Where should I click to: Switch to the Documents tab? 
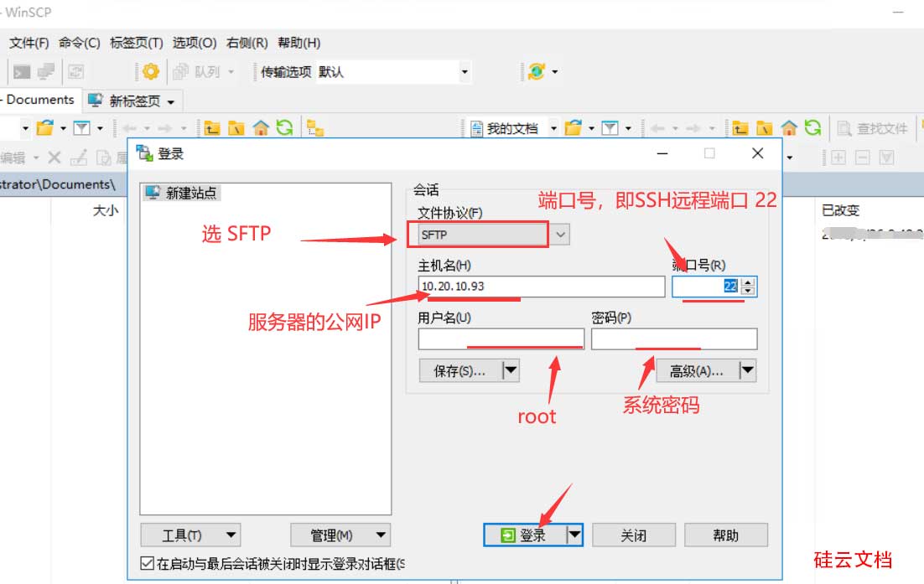coord(39,100)
